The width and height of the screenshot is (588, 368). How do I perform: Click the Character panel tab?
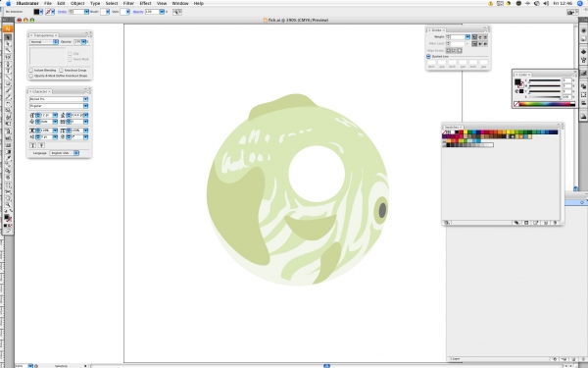[x=40, y=91]
